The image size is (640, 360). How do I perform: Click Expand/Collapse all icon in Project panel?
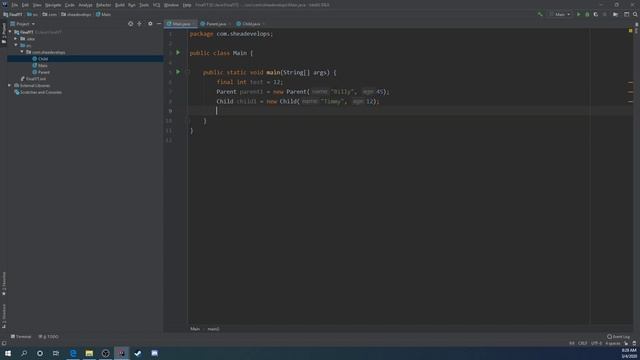(140, 24)
